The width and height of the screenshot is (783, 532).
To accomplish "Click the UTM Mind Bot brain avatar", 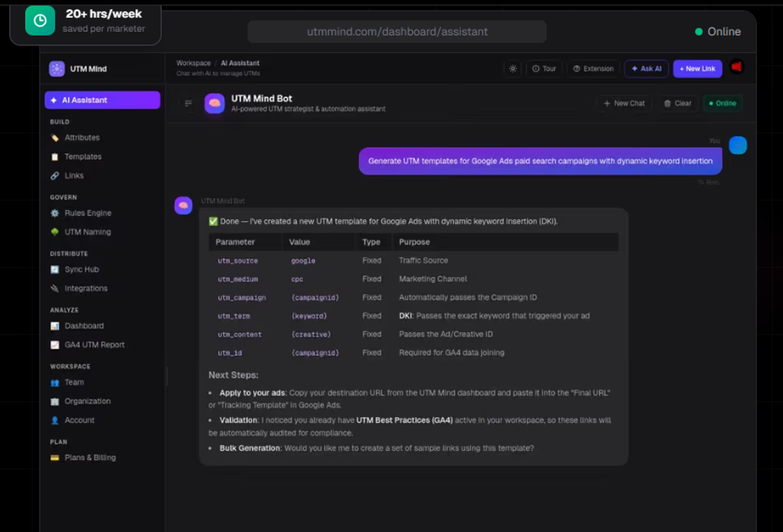I will tap(215, 103).
